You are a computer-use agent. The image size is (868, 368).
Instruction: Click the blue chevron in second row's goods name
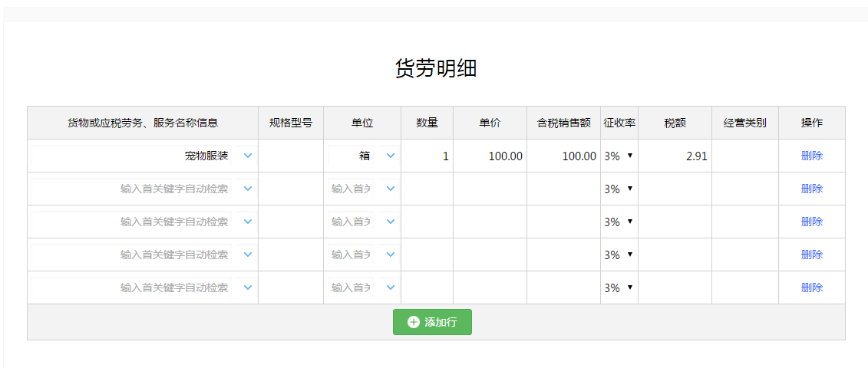pos(248,189)
